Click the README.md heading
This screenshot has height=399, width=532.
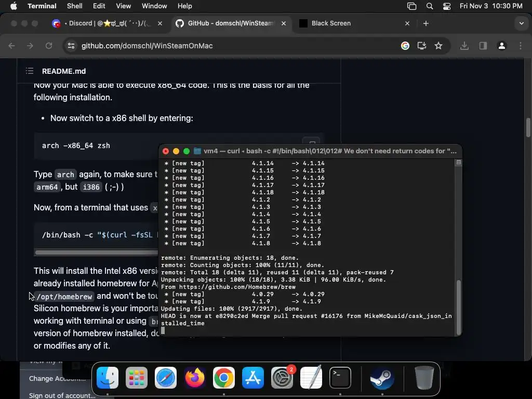[x=64, y=71]
